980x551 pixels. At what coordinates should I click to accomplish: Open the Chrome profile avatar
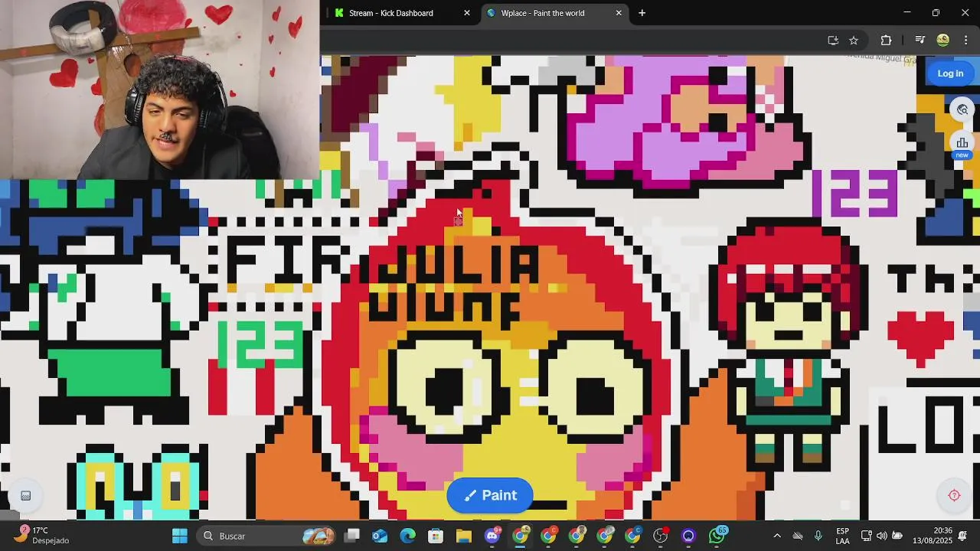click(943, 41)
